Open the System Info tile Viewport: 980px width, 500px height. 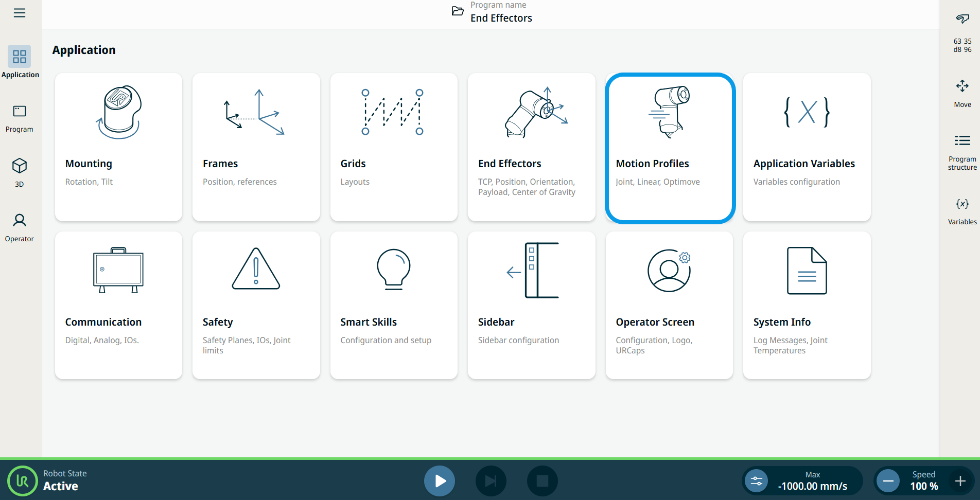pos(807,306)
